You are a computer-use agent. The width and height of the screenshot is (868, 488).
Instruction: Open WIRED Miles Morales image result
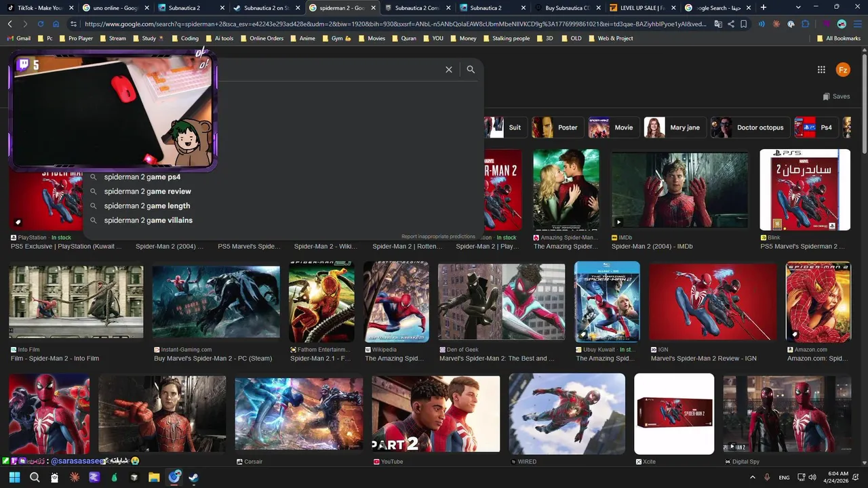tap(567, 413)
